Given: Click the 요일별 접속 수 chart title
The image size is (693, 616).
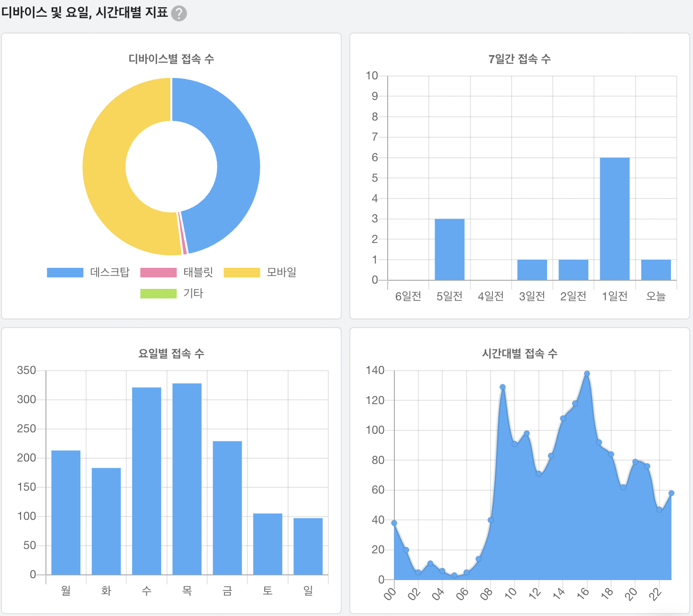Looking at the screenshot, I should click(171, 353).
